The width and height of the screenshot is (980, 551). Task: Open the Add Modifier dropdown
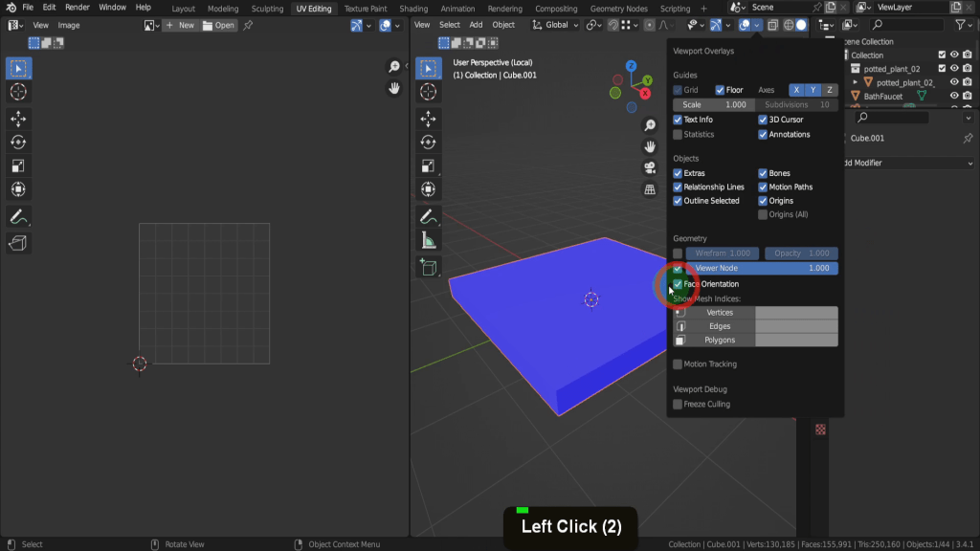[900, 163]
